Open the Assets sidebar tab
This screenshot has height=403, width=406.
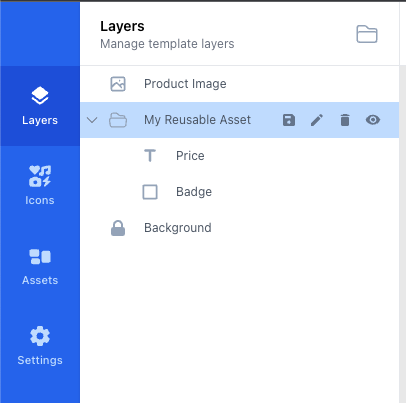(40, 266)
